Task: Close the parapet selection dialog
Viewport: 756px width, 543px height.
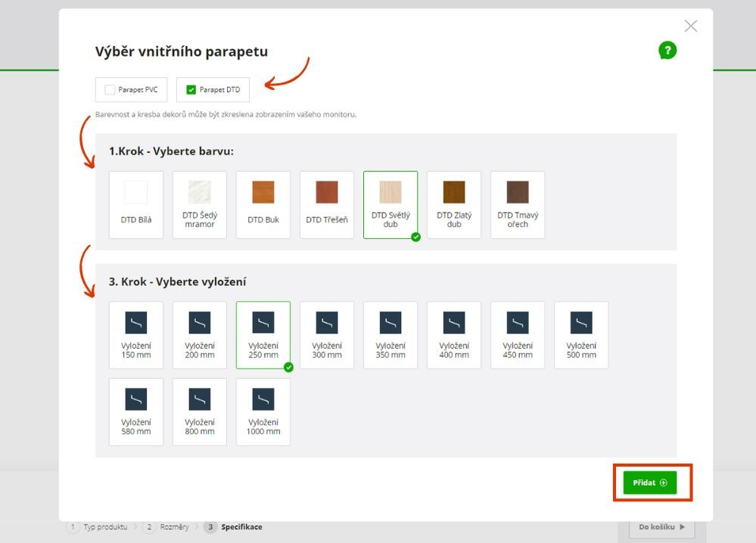Action: point(690,26)
